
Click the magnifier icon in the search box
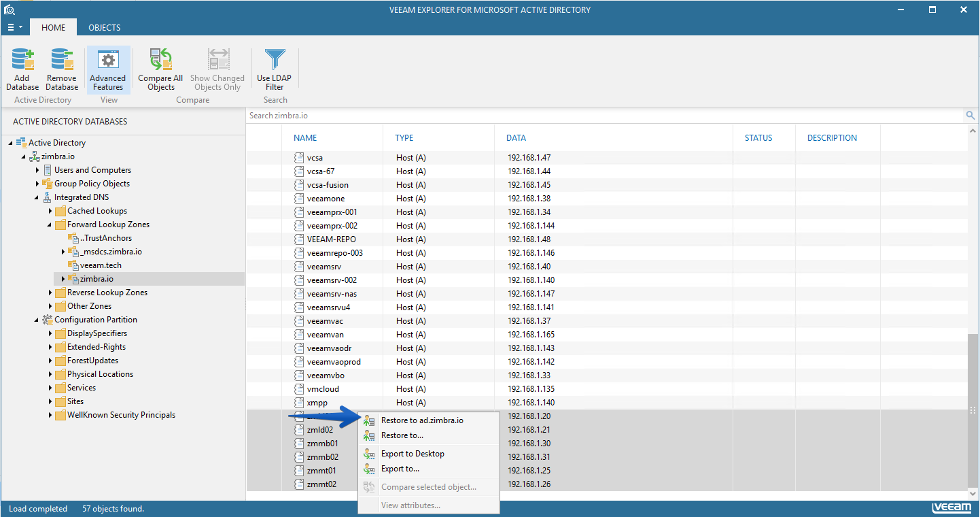970,116
